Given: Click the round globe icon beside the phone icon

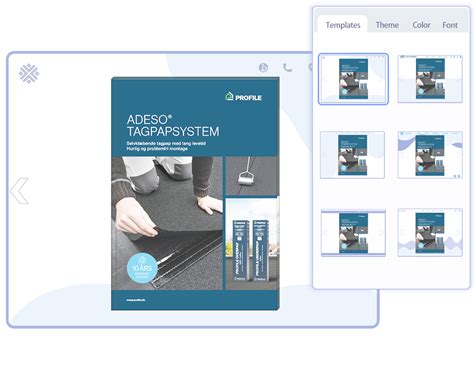Looking at the screenshot, I should coord(263,68).
